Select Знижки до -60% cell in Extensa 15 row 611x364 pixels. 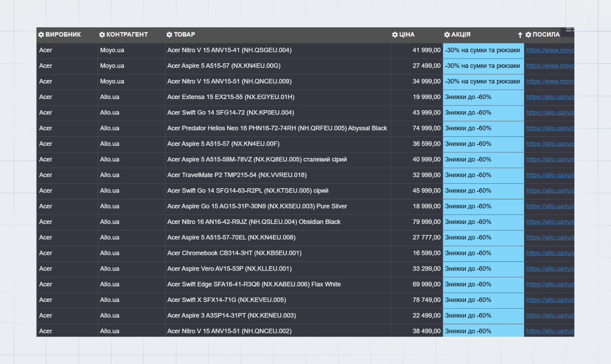[x=483, y=97]
